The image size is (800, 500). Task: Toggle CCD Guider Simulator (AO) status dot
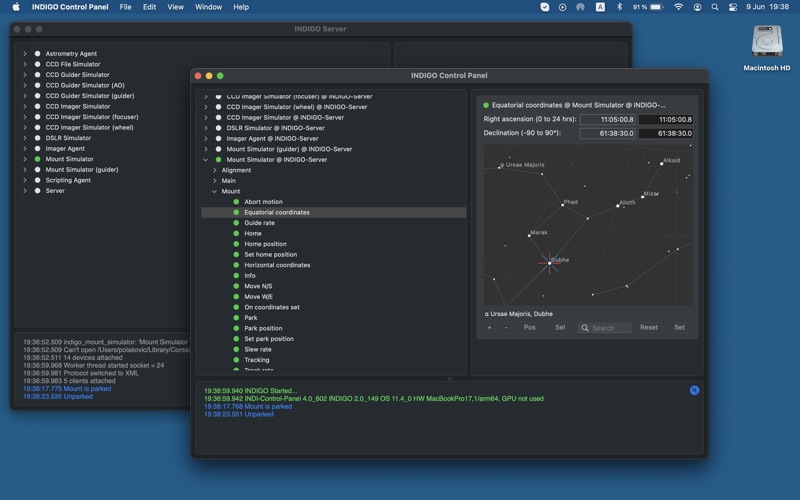tap(37, 85)
